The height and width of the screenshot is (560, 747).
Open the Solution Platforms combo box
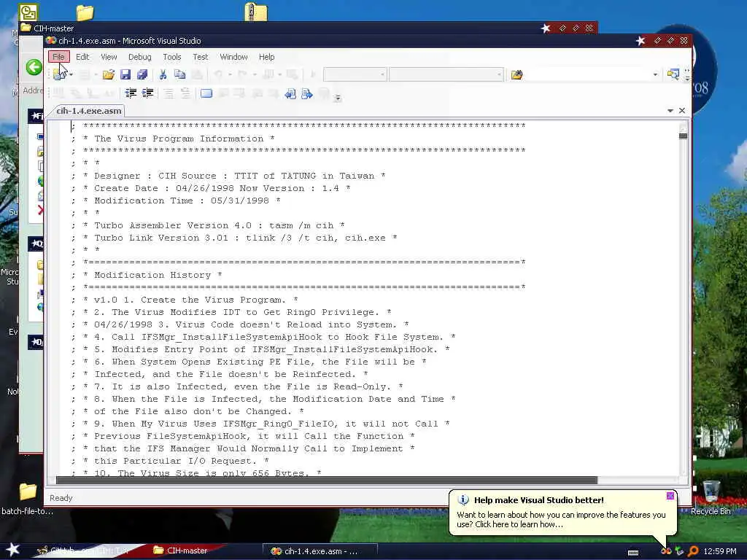click(x=446, y=74)
